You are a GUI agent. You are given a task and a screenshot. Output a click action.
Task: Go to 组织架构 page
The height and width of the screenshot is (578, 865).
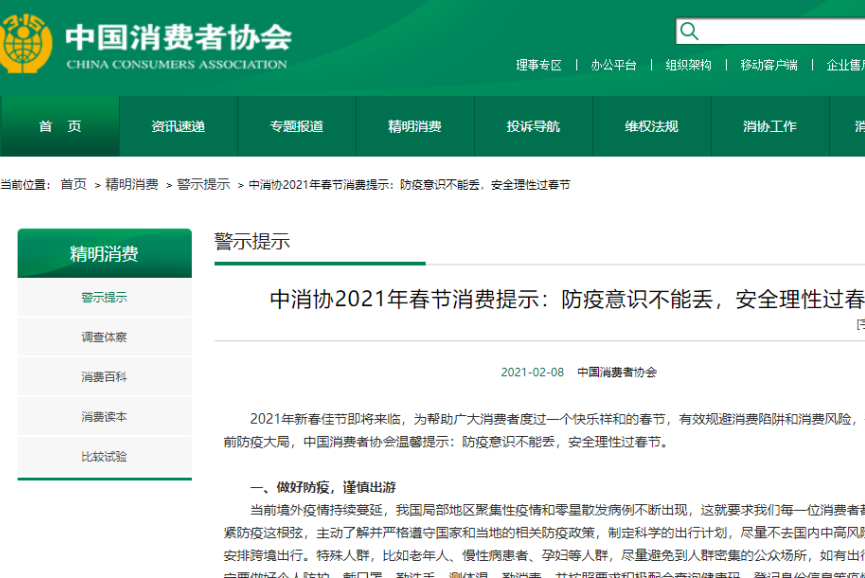point(688,65)
